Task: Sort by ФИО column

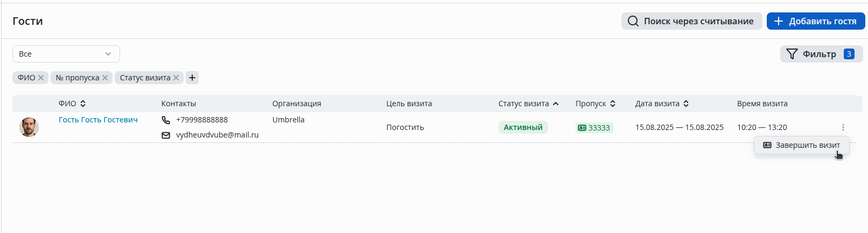Action: click(83, 104)
